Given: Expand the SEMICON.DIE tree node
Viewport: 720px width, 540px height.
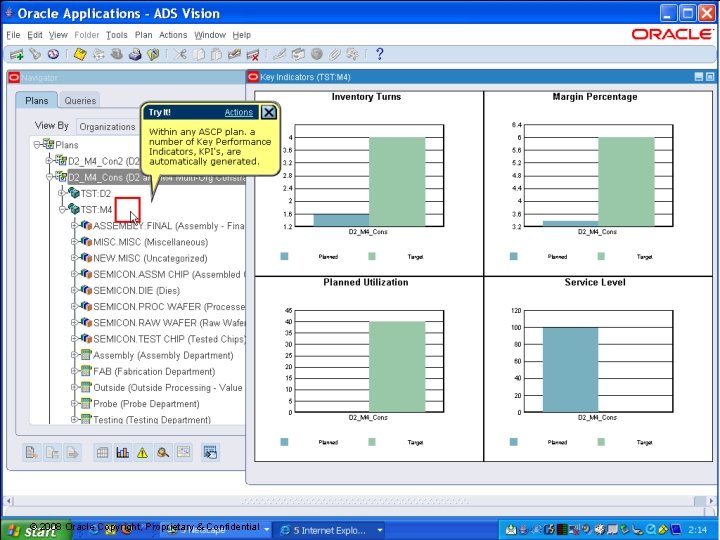Looking at the screenshot, I should pyautogui.click(x=74, y=291).
